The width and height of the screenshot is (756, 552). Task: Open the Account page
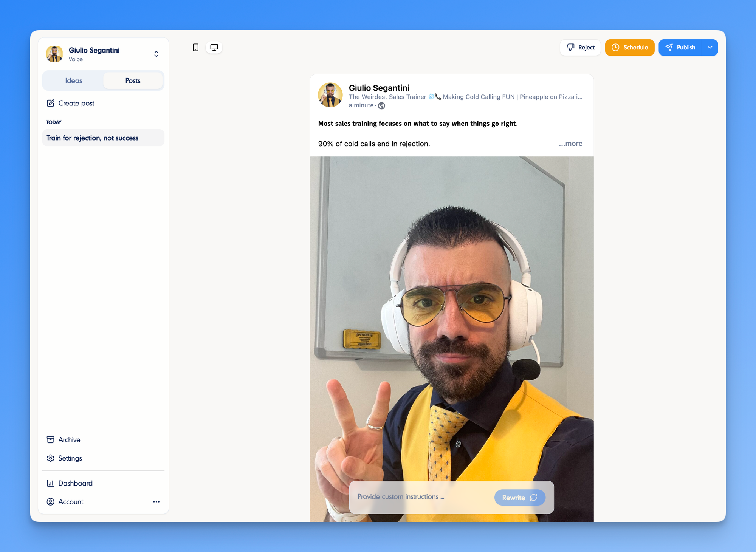tap(70, 501)
